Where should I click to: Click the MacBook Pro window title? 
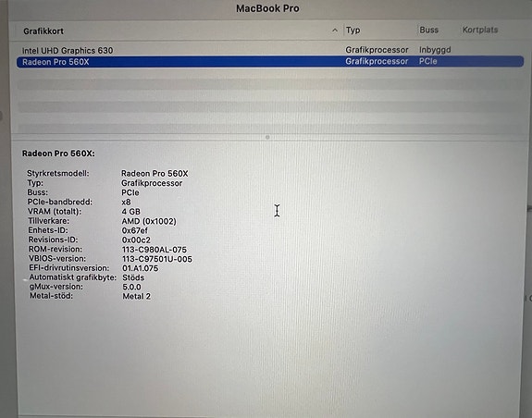(x=267, y=8)
